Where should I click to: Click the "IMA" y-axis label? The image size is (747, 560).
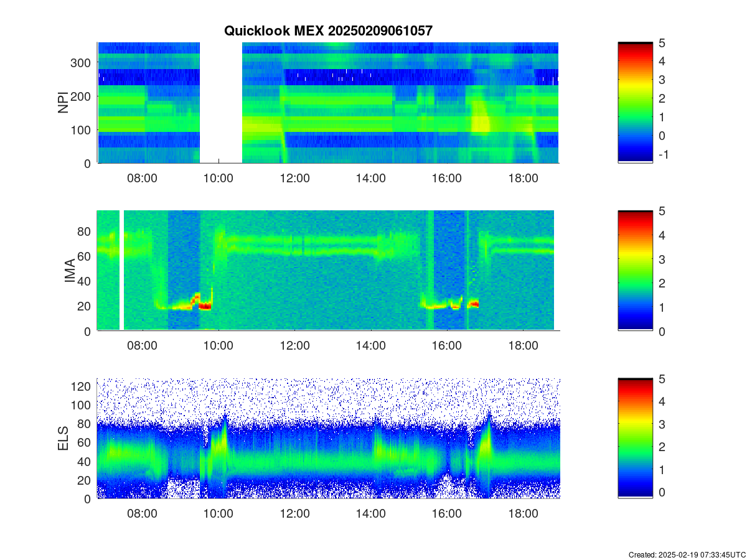click(x=70, y=271)
